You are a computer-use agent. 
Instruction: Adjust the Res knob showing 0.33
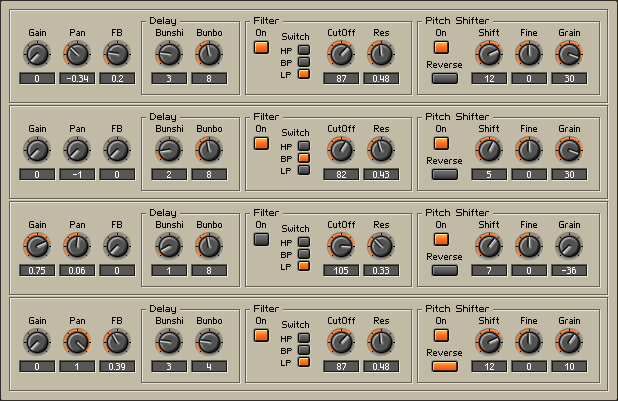coord(381,246)
